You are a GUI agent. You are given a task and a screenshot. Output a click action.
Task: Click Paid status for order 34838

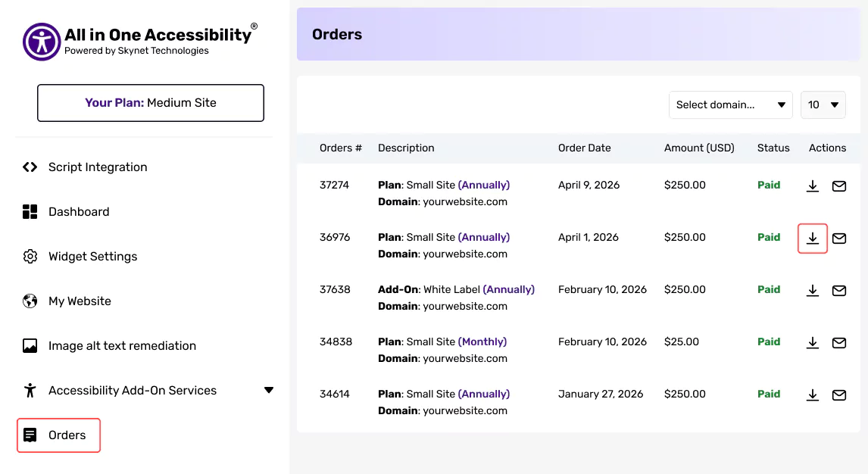coord(768,341)
